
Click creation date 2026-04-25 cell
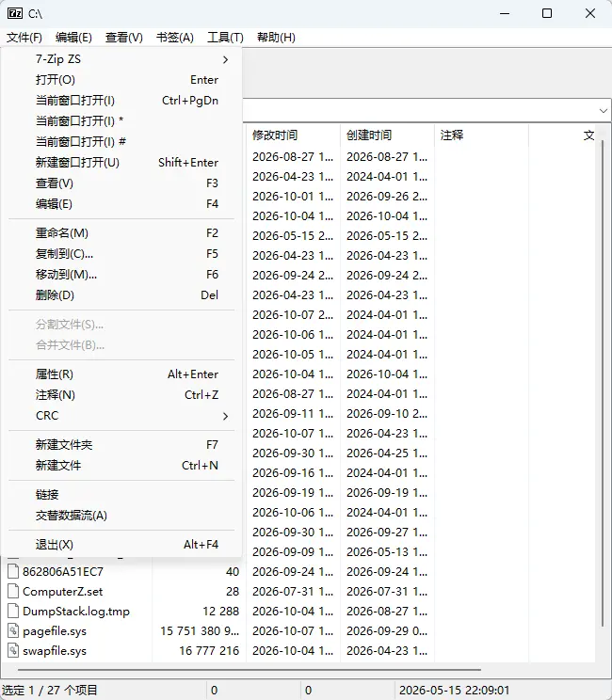point(387,453)
